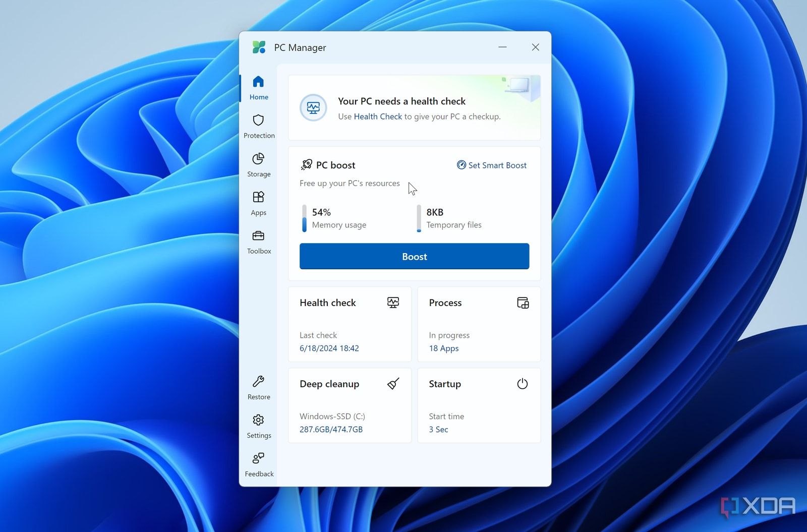Screen dimensions: 807x532
Task: Click the Deep cleanup broom icon
Action: pyautogui.click(x=393, y=384)
